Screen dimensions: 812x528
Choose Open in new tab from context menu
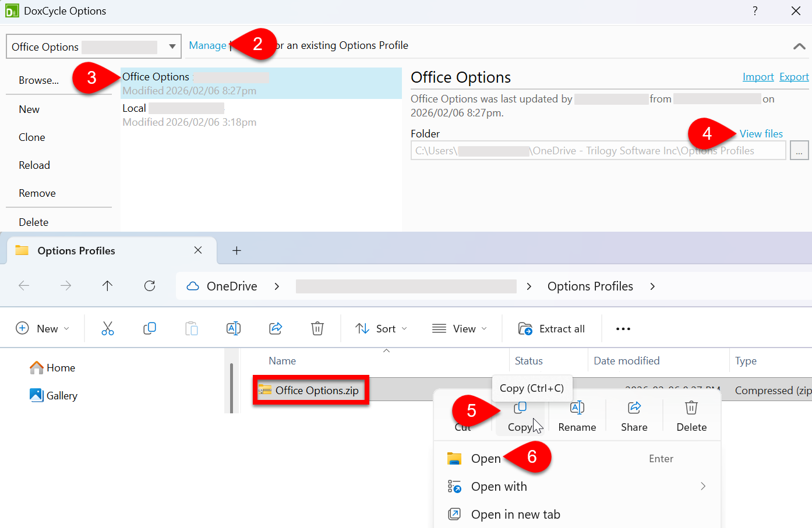tap(516, 514)
